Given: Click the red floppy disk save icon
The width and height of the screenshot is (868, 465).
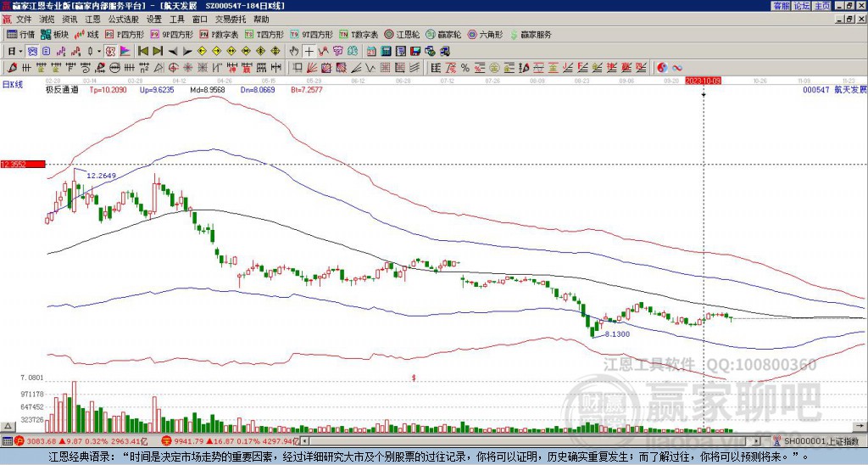Looking at the screenshot, I should click(x=415, y=52).
